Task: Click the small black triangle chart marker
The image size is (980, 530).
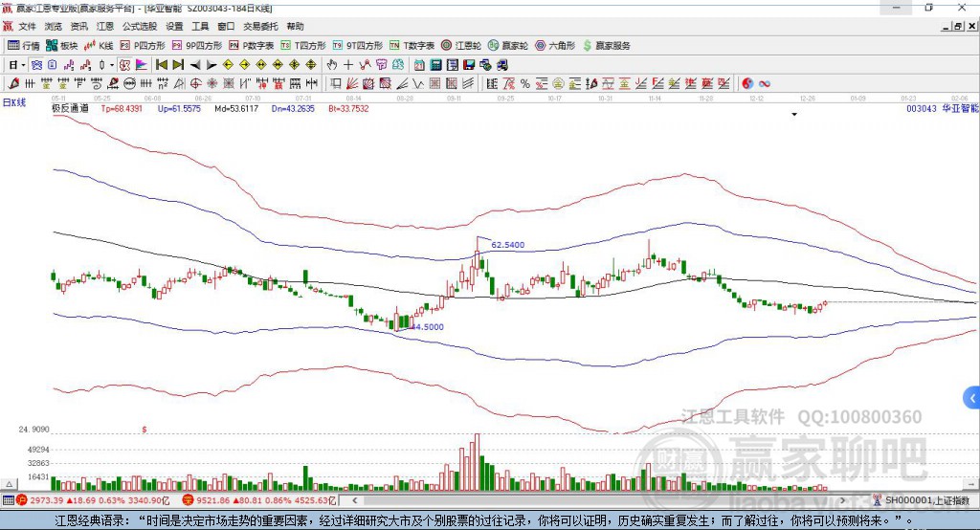Action: 794,115
